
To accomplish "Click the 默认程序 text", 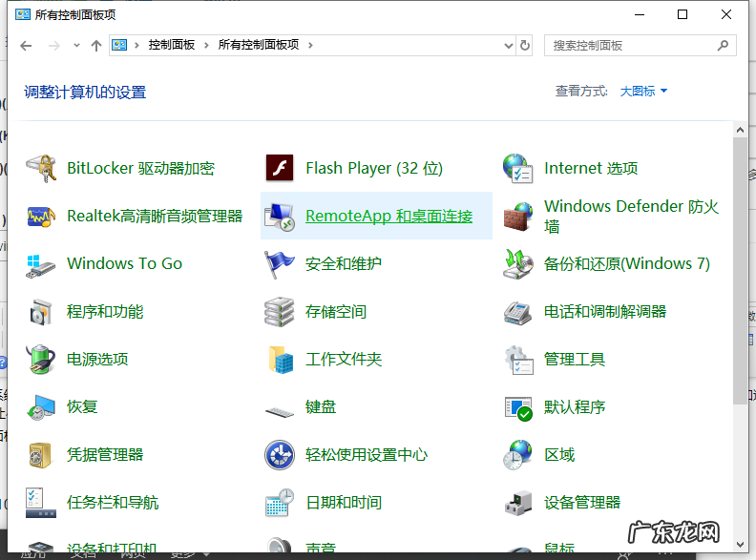I will click(575, 407).
